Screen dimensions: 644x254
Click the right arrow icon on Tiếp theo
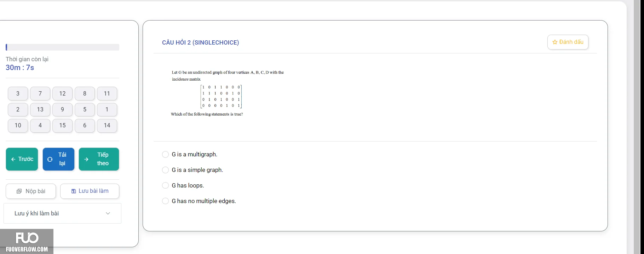click(x=86, y=159)
